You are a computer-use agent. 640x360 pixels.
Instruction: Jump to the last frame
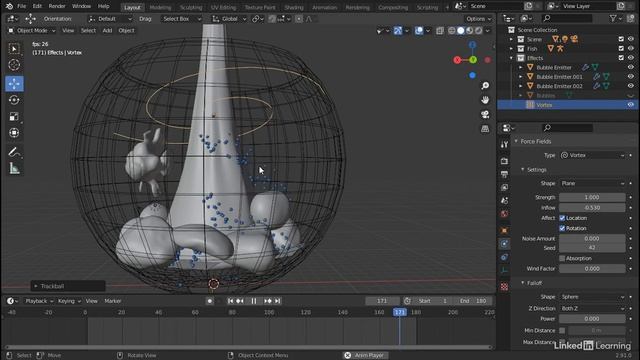(278, 301)
